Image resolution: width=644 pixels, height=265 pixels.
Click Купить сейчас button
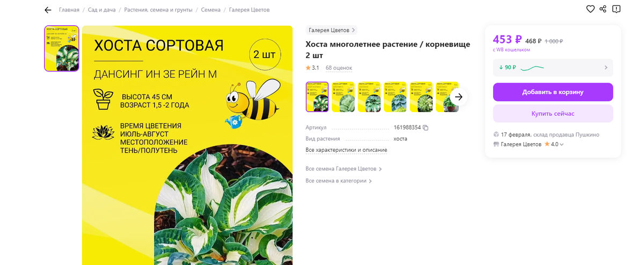click(553, 114)
